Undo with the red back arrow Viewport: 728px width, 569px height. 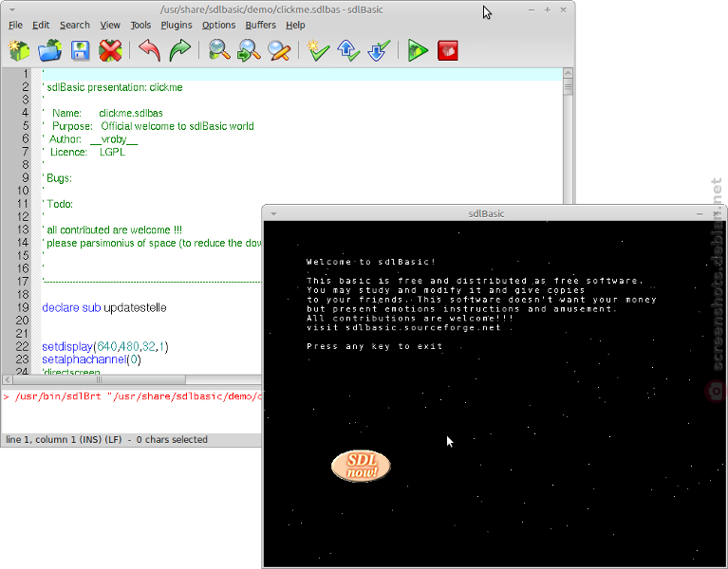point(150,50)
